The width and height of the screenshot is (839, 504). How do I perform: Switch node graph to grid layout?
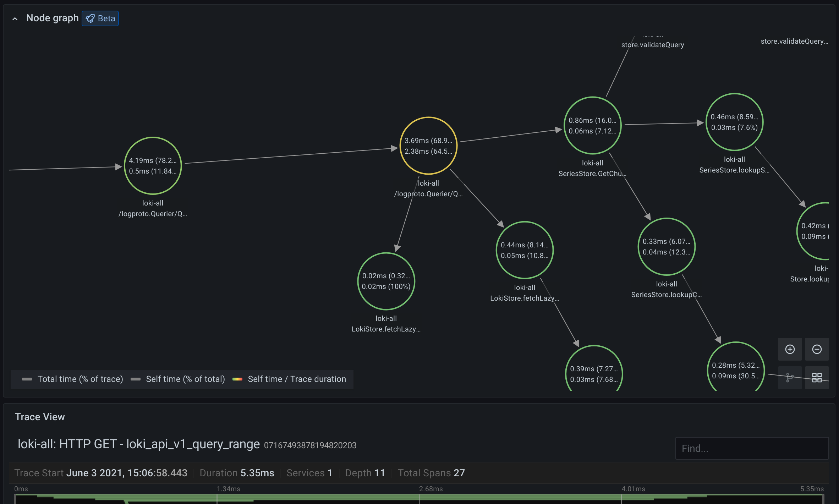coord(817,378)
